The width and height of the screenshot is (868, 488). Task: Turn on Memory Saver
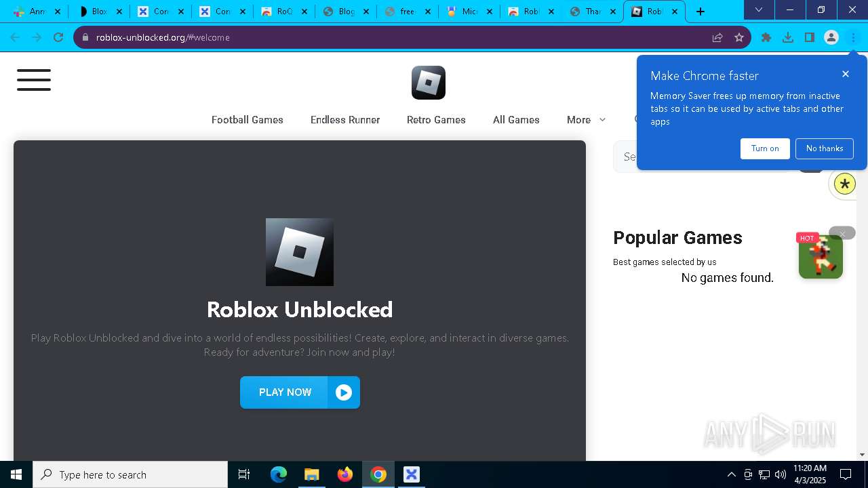(x=765, y=148)
